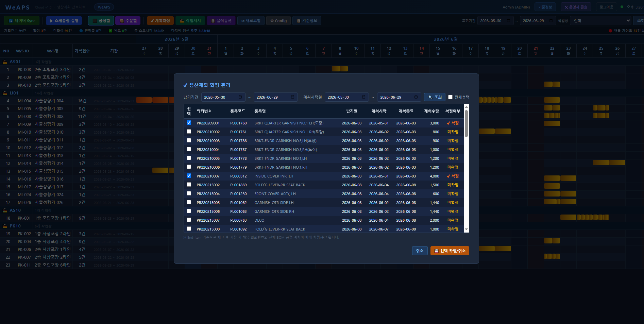644x324 pixels.
Task: Open calendar icon of 계획시작일 end date
Action: 416,97
